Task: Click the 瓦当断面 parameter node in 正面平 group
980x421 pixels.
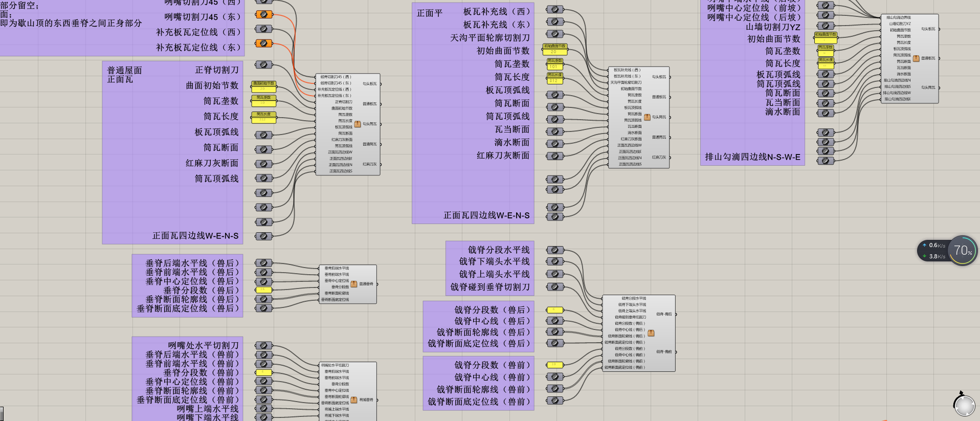Action: tap(555, 131)
